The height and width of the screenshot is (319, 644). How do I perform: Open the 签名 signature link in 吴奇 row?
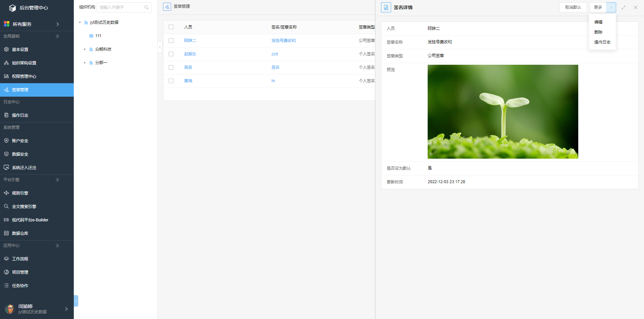(x=275, y=67)
